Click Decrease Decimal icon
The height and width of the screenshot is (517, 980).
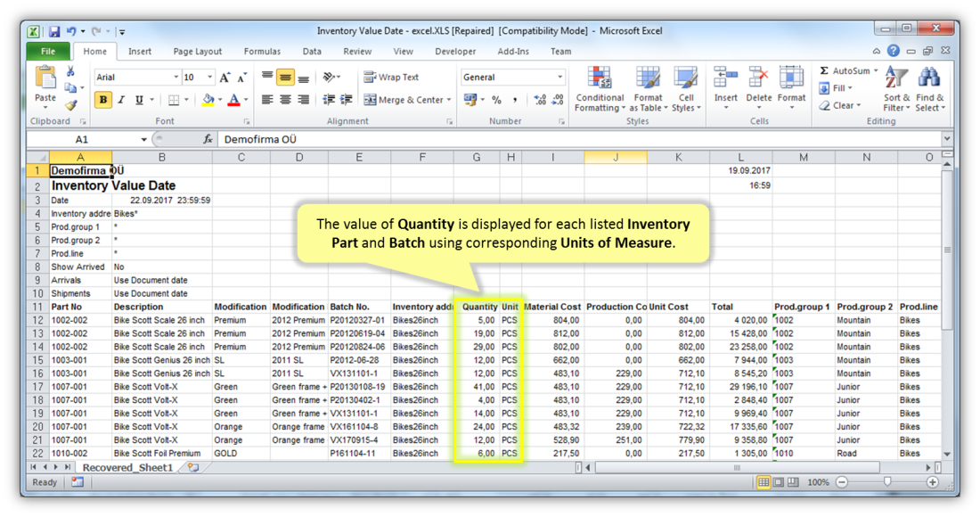558,100
